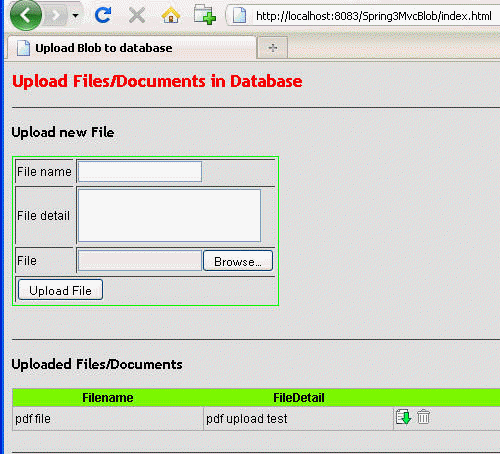
Task: Reload the page with the refresh icon
Action: [103, 15]
